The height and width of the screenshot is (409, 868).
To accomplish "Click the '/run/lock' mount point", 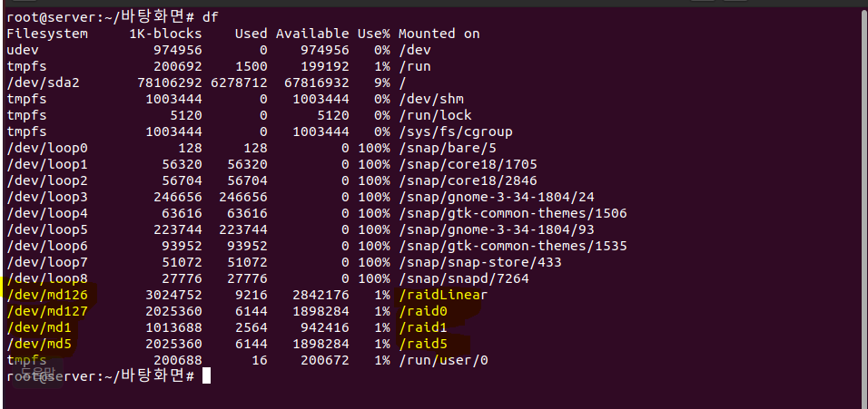I will [435, 115].
